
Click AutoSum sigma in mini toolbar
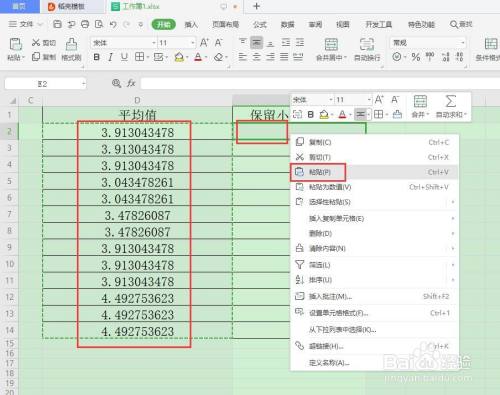(451, 106)
